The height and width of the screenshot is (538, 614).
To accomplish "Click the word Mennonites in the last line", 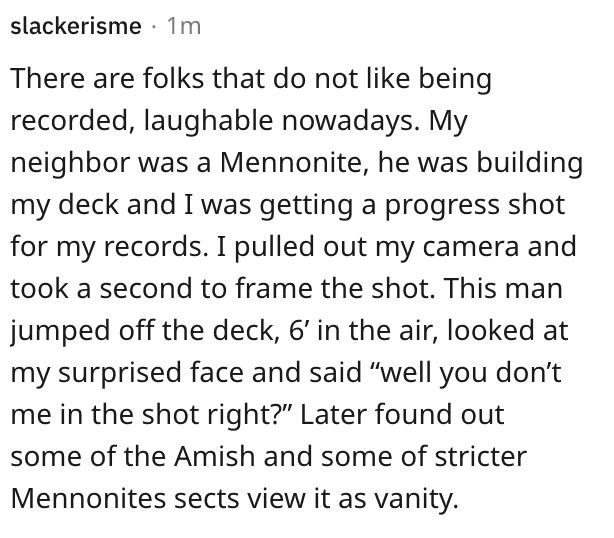I will pos(88,498).
